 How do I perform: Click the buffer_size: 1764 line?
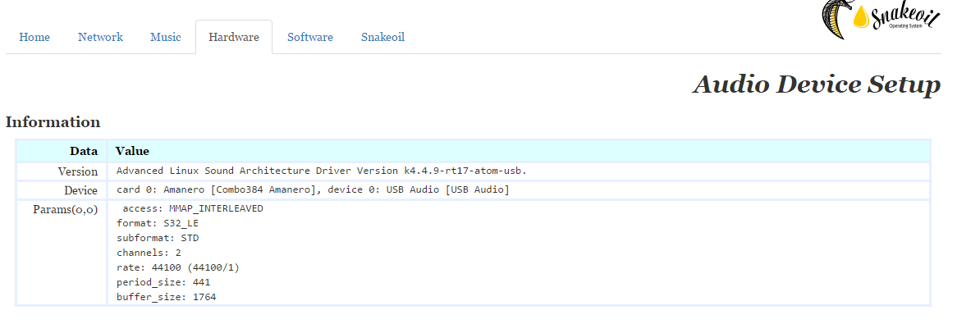(x=167, y=297)
